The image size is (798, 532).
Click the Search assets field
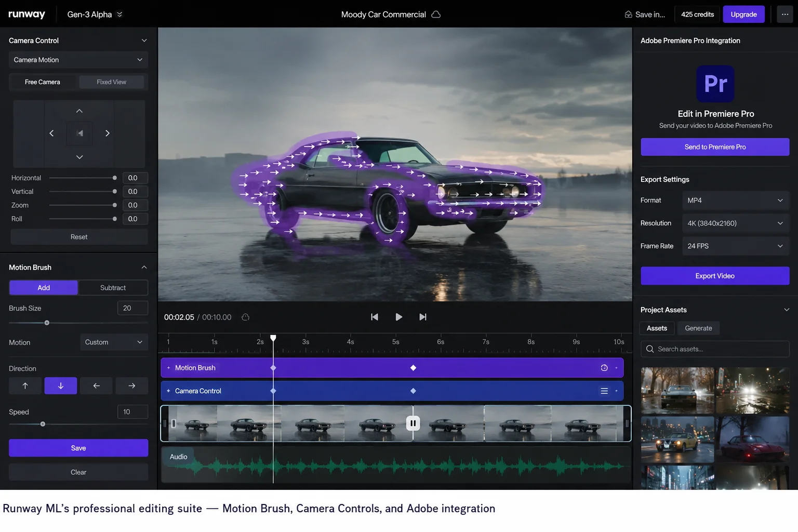tap(715, 349)
